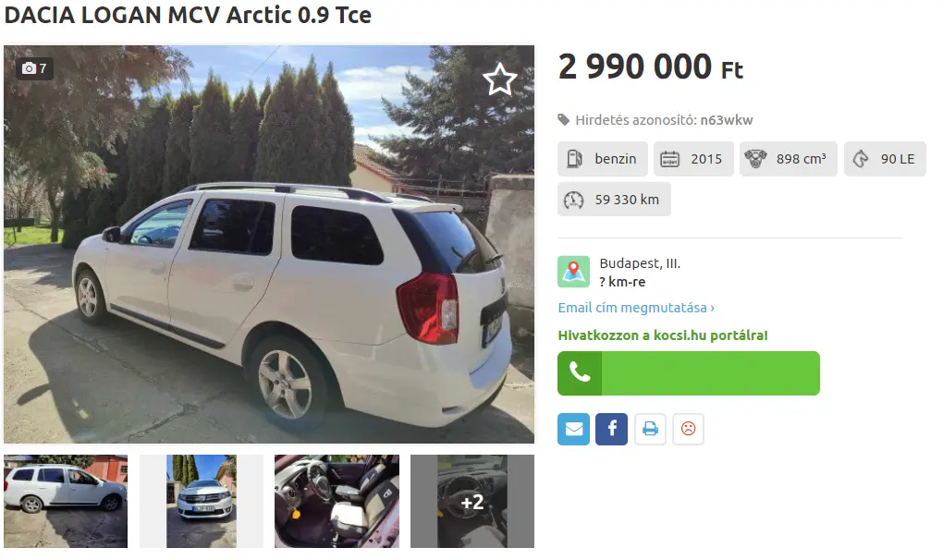Print the listing with the printer icon

tap(650, 429)
